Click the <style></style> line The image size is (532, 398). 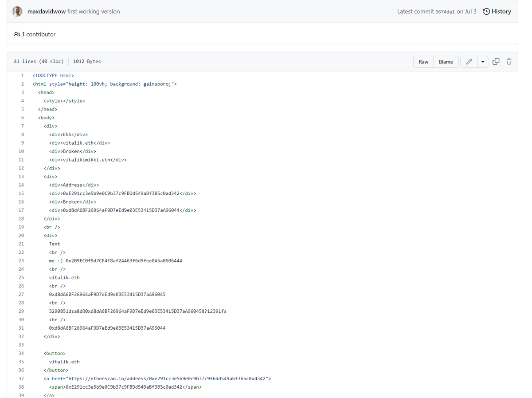click(x=64, y=101)
